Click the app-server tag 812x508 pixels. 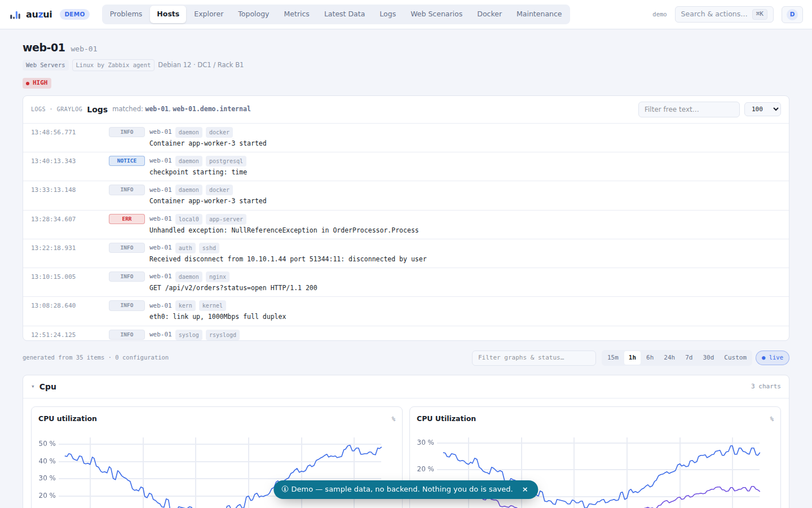coord(226,220)
